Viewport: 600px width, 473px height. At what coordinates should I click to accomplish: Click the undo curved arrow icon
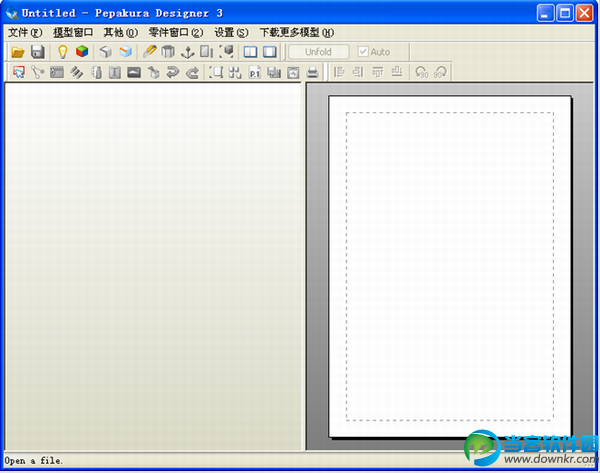tap(173, 72)
